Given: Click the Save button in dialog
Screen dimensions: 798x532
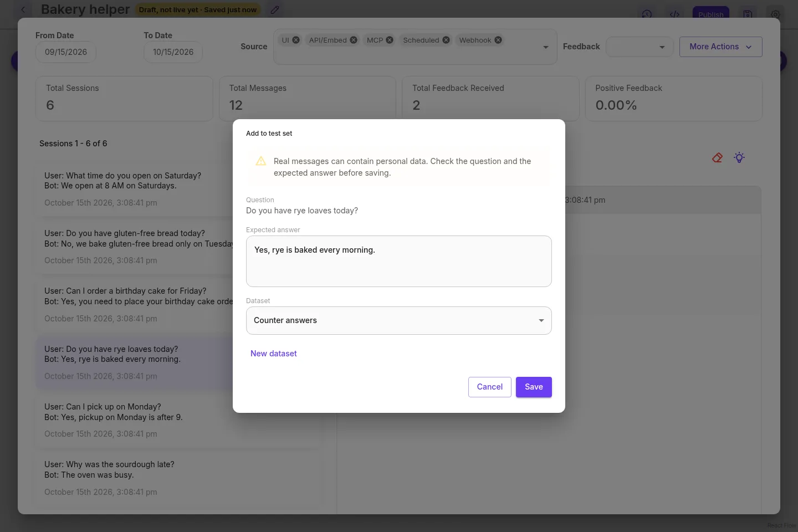Looking at the screenshot, I should (x=534, y=387).
